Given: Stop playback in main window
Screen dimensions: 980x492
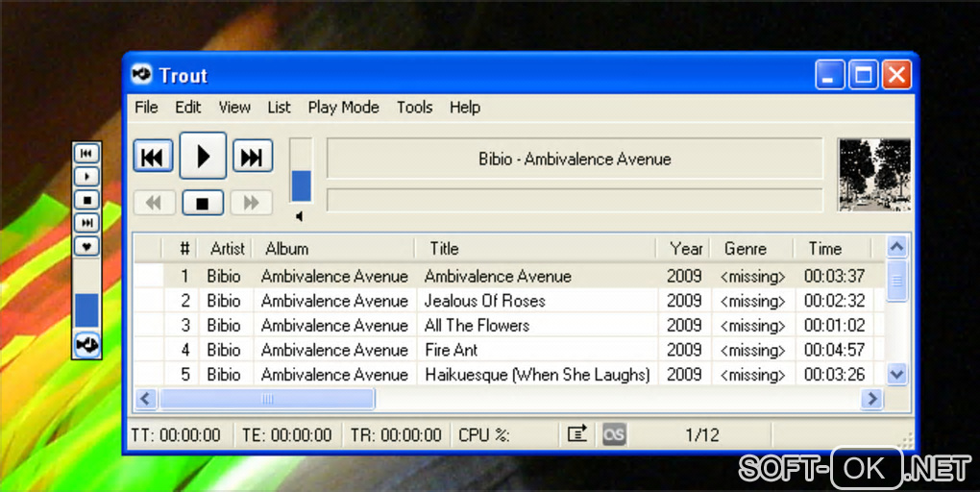Looking at the screenshot, I should click(x=203, y=203).
